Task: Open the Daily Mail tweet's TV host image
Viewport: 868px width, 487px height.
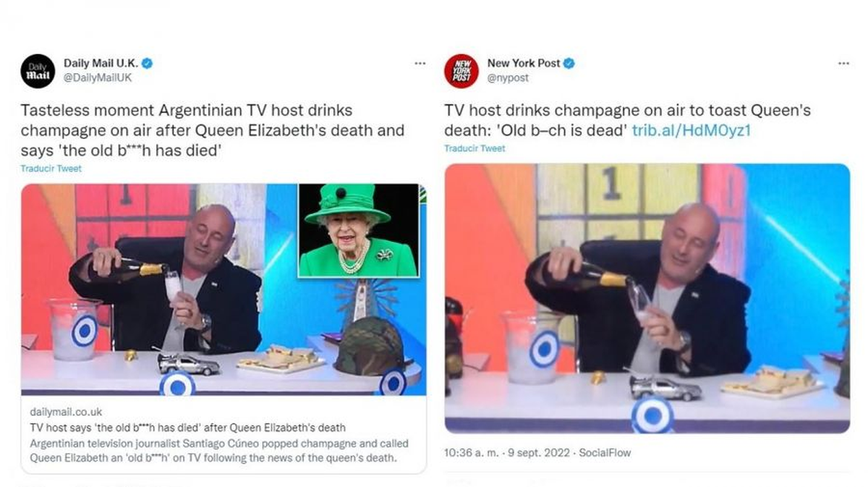Action: coord(159,289)
